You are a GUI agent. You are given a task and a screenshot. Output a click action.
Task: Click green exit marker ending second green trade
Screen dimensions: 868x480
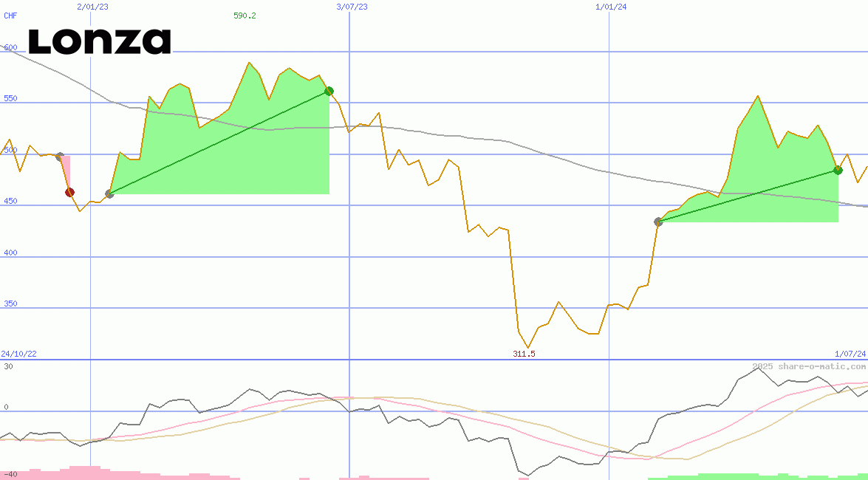[x=838, y=171]
